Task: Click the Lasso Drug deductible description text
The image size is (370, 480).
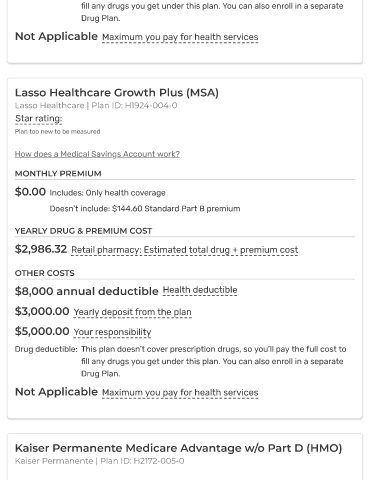Action: [x=214, y=362]
